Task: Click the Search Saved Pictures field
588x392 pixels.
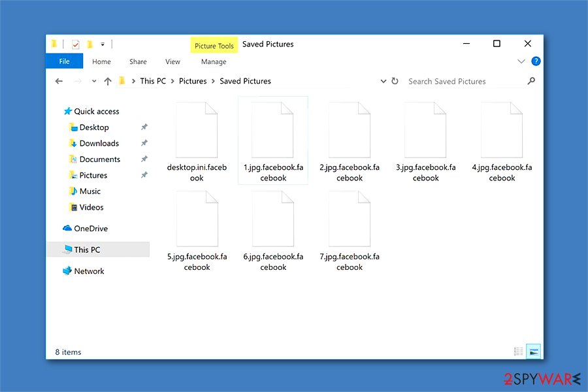Action: [x=465, y=82]
